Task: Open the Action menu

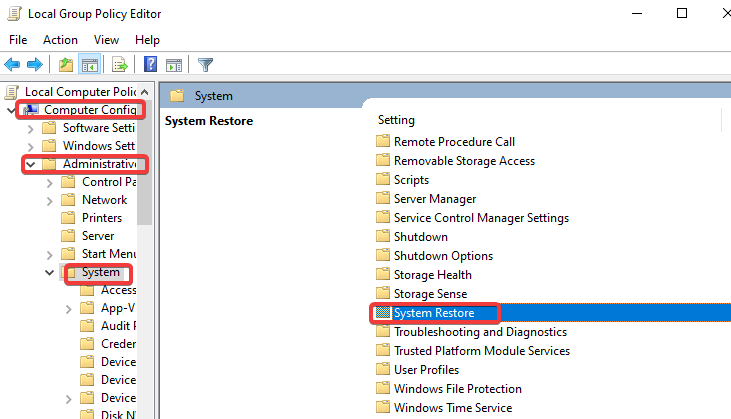Action: tap(60, 40)
